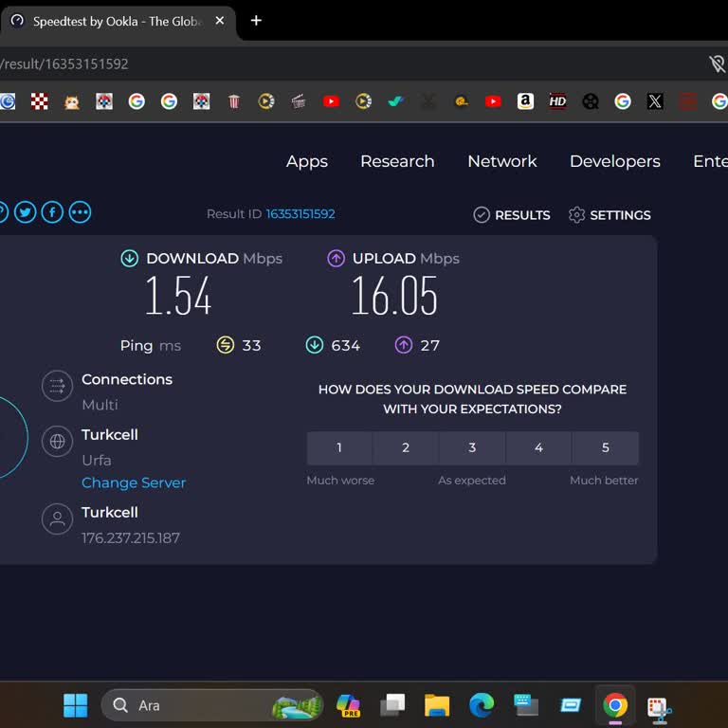The width and height of the screenshot is (728, 728).
Task: Click the Result ID 16353151592 link
Action: click(300, 213)
